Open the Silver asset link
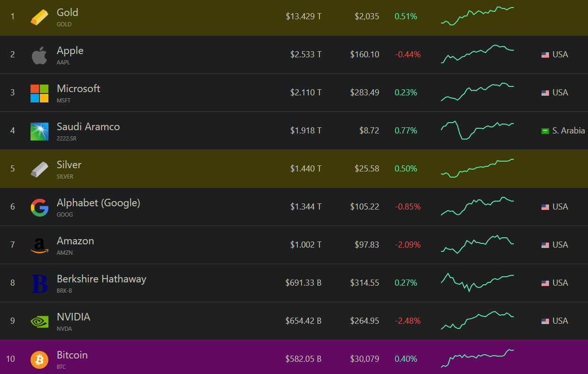Image resolution: width=588 pixels, height=374 pixels. [x=69, y=165]
